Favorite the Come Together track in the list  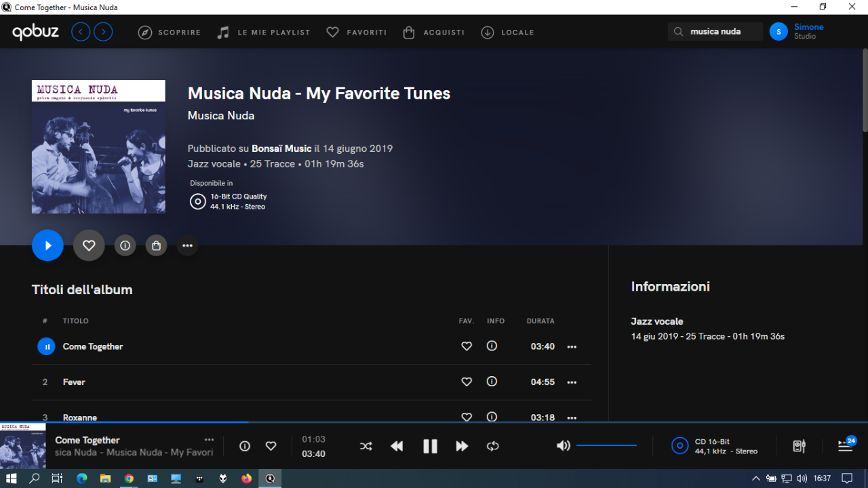(467, 346)
